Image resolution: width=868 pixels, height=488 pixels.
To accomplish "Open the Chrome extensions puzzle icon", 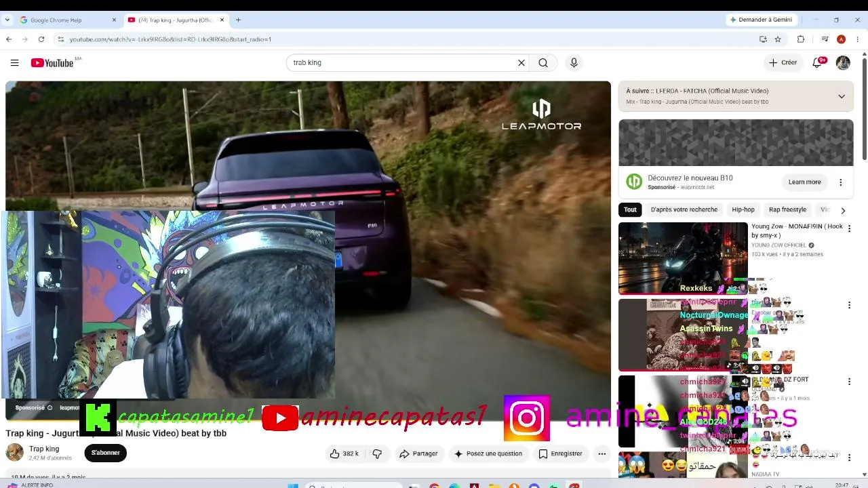I will 801,39.
